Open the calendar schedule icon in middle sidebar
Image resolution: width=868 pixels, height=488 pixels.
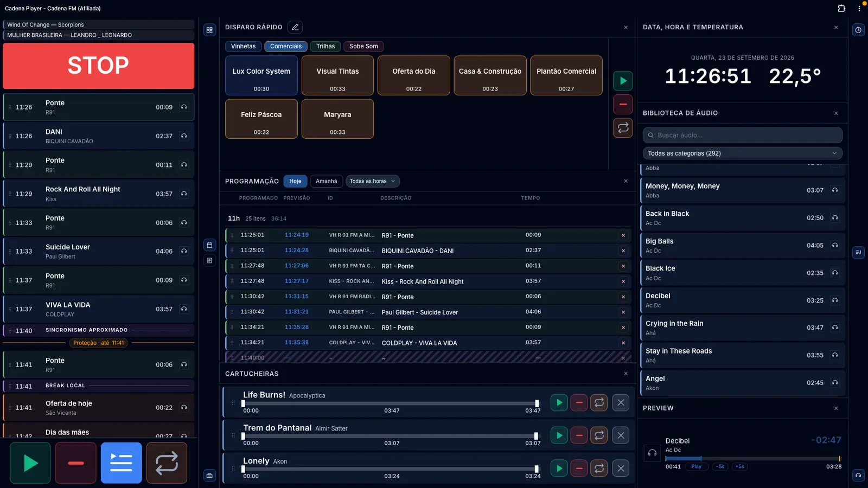click(x=209, y=245)
